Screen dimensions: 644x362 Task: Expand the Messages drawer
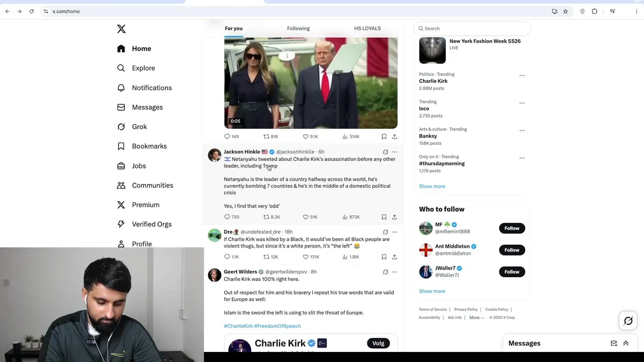tap(626, 343)
